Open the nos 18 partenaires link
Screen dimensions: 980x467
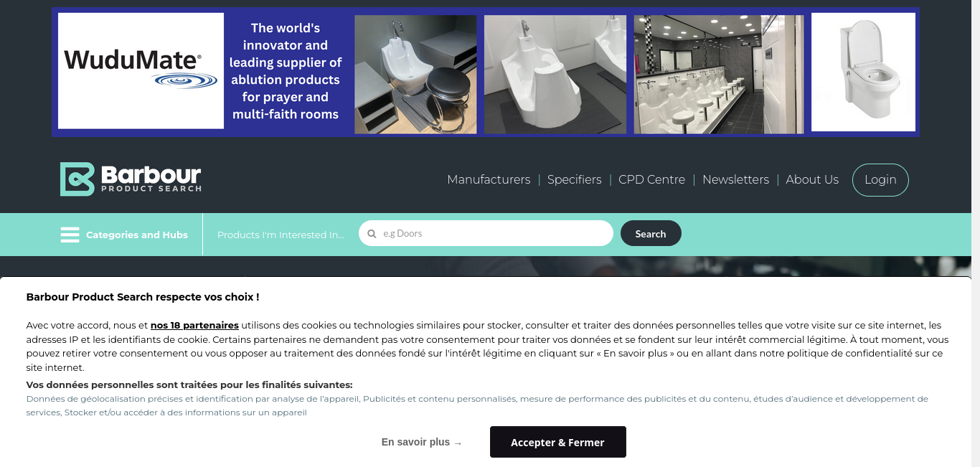[x=194, y=325]
